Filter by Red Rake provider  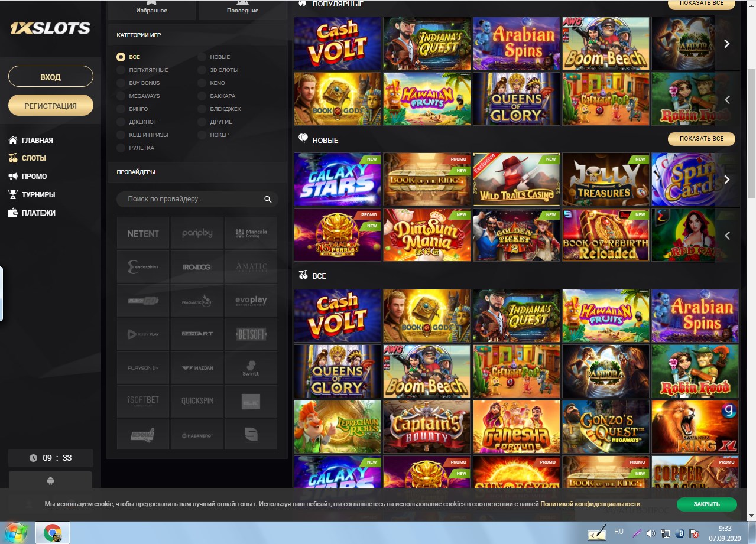[143, 435]
